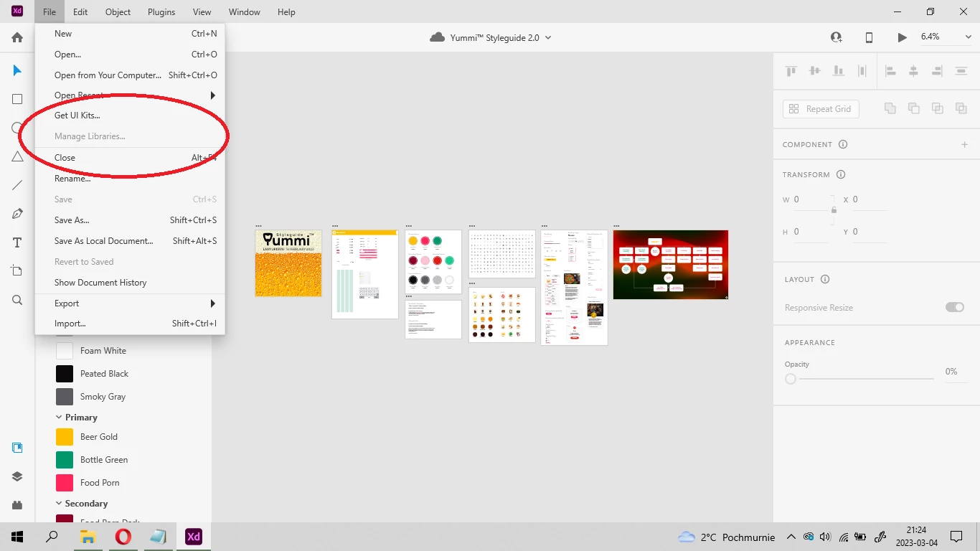Select the Select (arrow) tool
Screen dimensions: 980x551
[x=17, y=70]
